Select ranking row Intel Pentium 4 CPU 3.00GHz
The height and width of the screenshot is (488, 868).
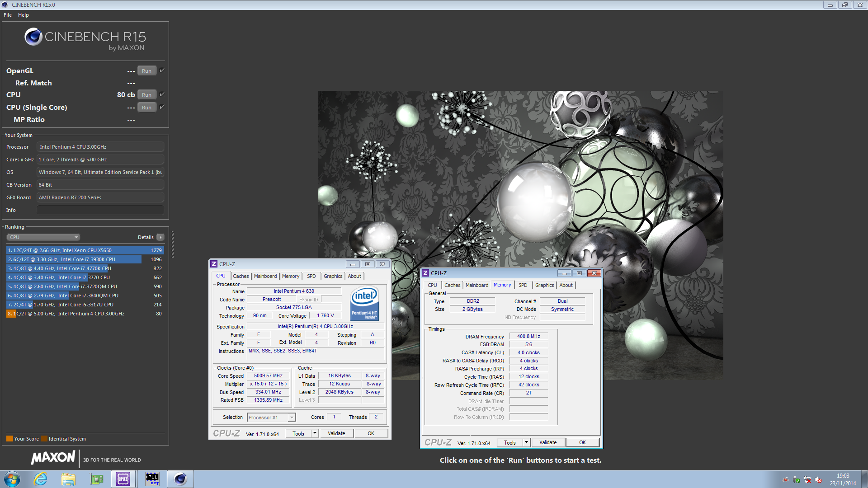pyautogui.click(x=85, y=314)
